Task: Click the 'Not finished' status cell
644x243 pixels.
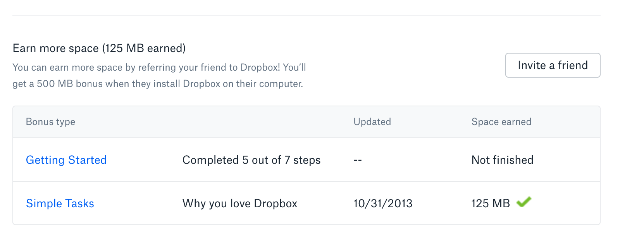Action: tap(503, 160)
